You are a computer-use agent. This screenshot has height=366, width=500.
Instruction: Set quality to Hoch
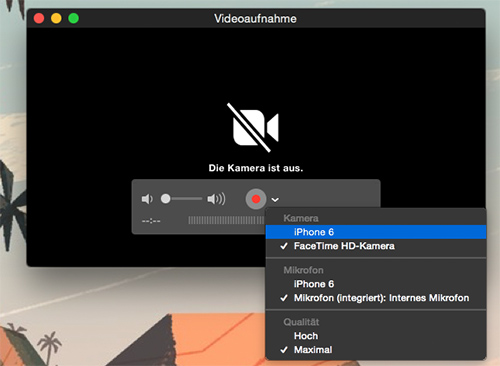tap(376, 336)
